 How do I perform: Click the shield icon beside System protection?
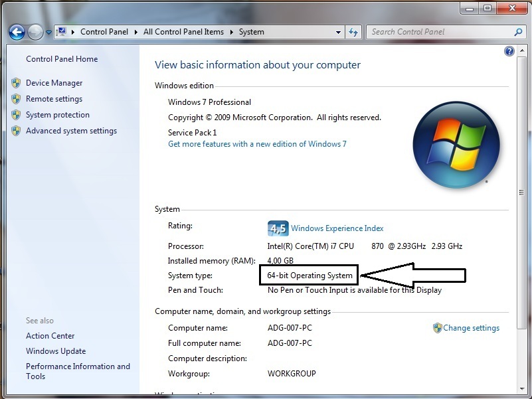pyautogui.click(x=15, y=115)
